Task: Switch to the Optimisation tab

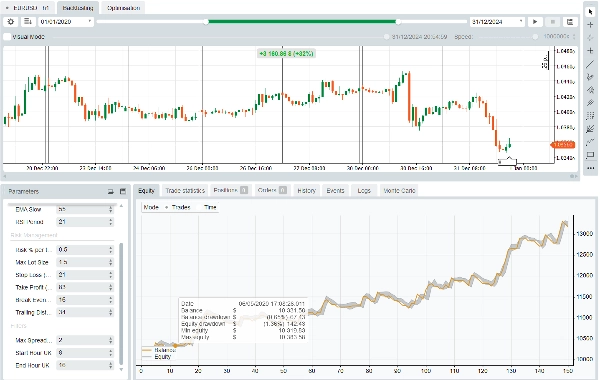Action: 123,8
